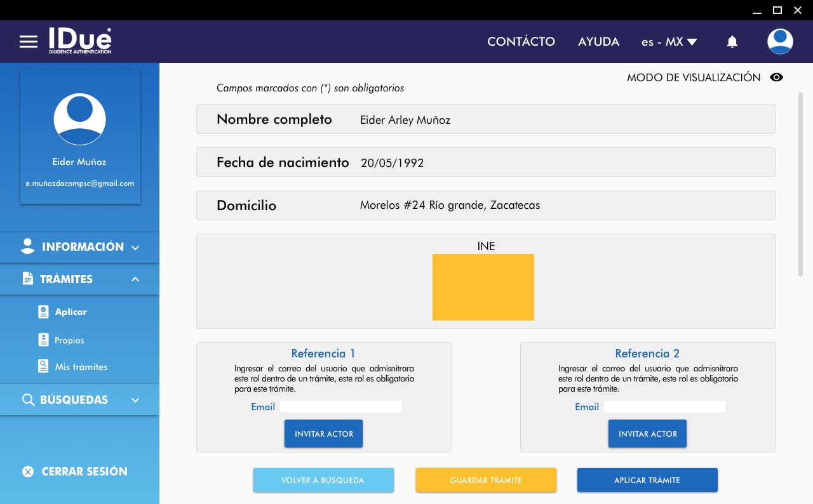813x504 pixels.
Task: Focus the Referencia 2 Email field
Action: (x=664, y=407)
